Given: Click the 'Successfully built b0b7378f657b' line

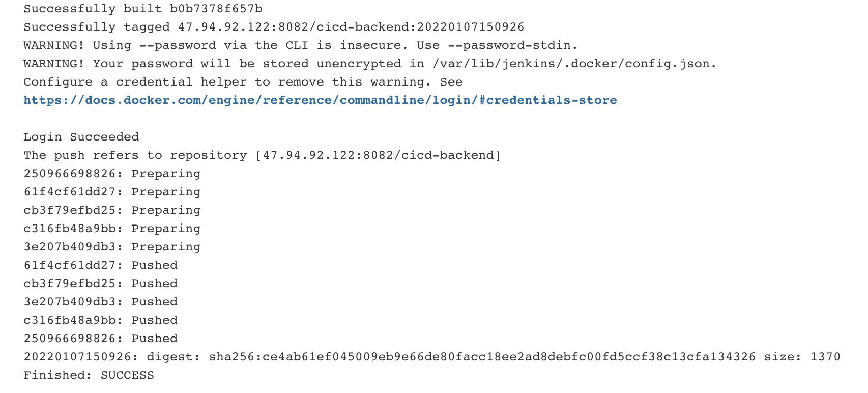Looking at the screenshot, I should [x=143, y=9].
